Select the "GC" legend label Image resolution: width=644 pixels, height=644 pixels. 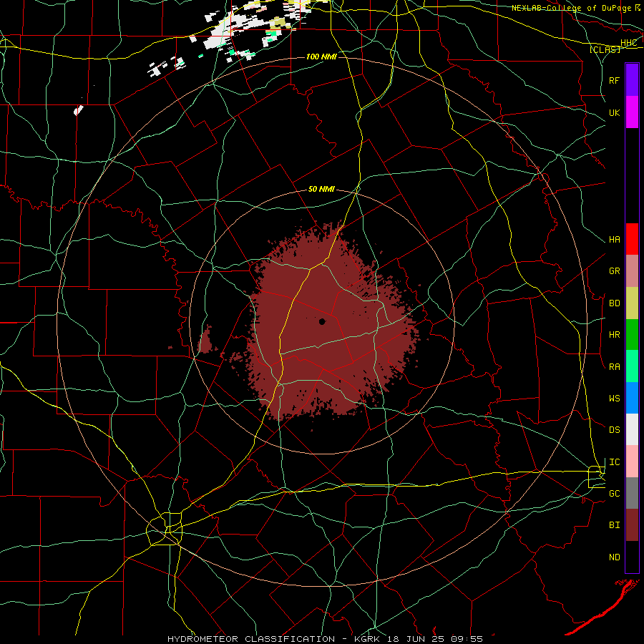[614, 494]
